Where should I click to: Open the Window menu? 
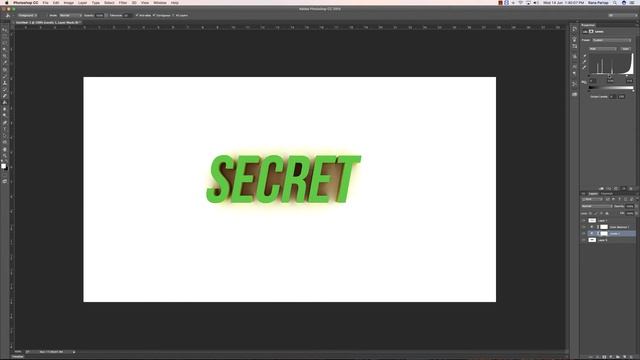coord(160,2)
